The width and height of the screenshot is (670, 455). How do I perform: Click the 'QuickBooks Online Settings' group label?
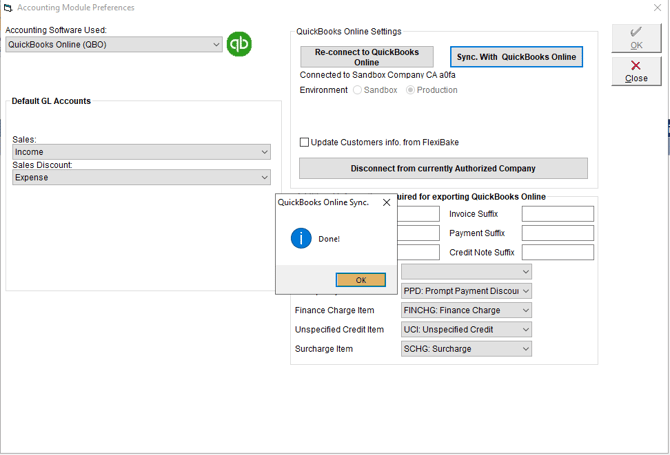coord(349,32)
